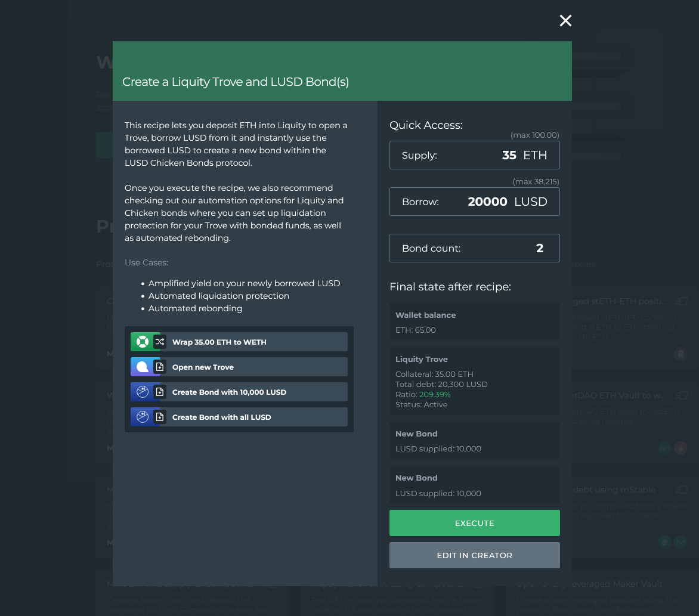Click the dialog title Create a Liquity Trove and LUSD Bond(s)
This screenshot has height=616, width=699.
point(236,82)
